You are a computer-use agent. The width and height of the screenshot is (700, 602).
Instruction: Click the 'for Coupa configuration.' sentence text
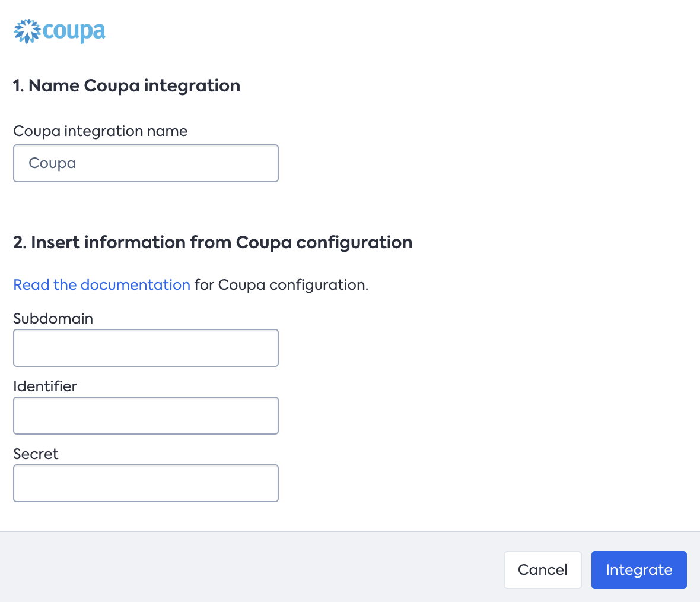click(x=281, y=285)
